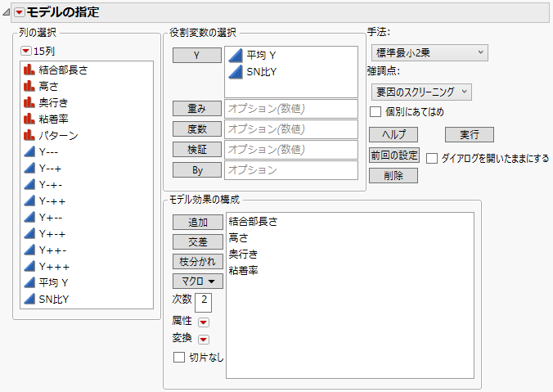Click the 次数 degree field

coord(204,303)
